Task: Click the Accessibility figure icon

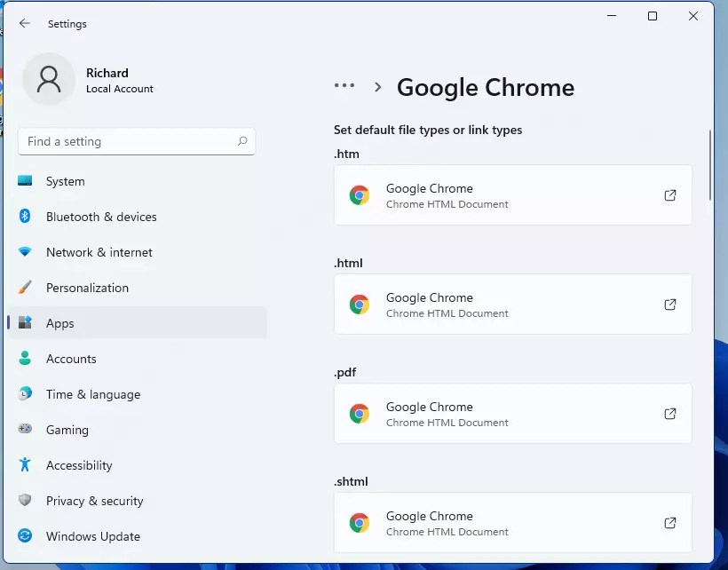Action: point(25,464)
